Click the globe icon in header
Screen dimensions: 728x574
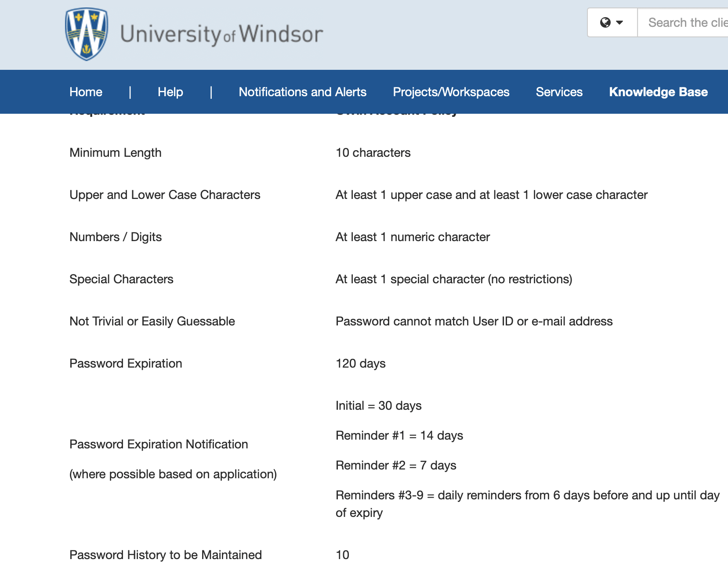tap(605, 22)
